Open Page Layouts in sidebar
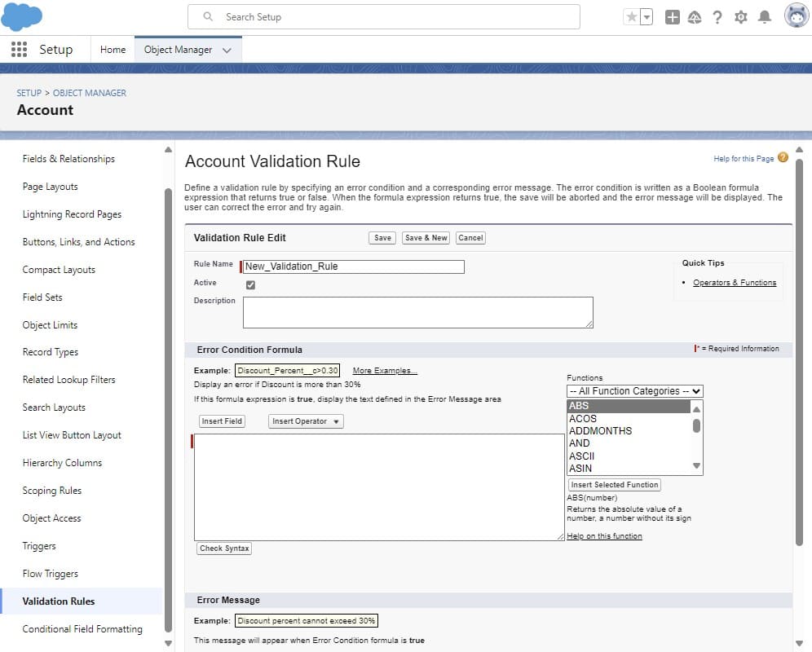 (51, 187)
